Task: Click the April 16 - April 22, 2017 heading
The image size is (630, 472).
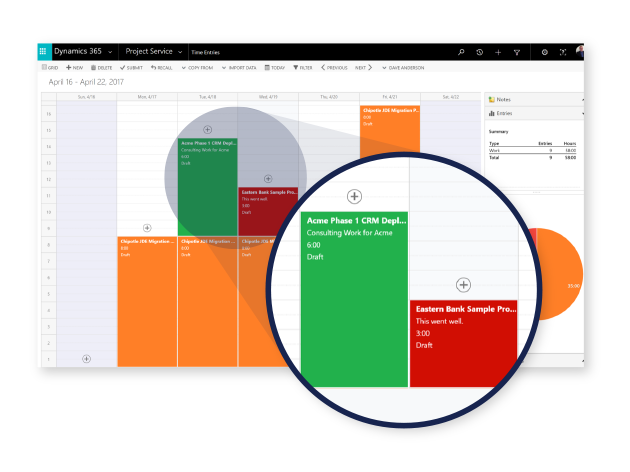Action: [x=86, y=82]
